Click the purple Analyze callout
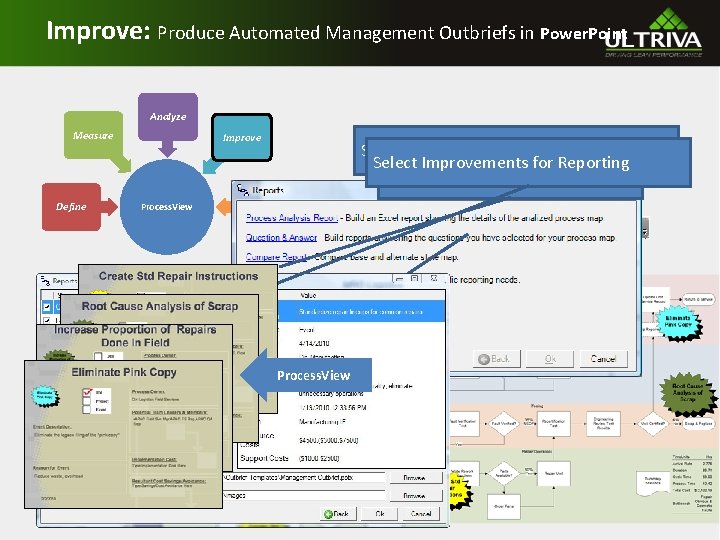This screenshot has height=540, width=720. coord(168,117)
